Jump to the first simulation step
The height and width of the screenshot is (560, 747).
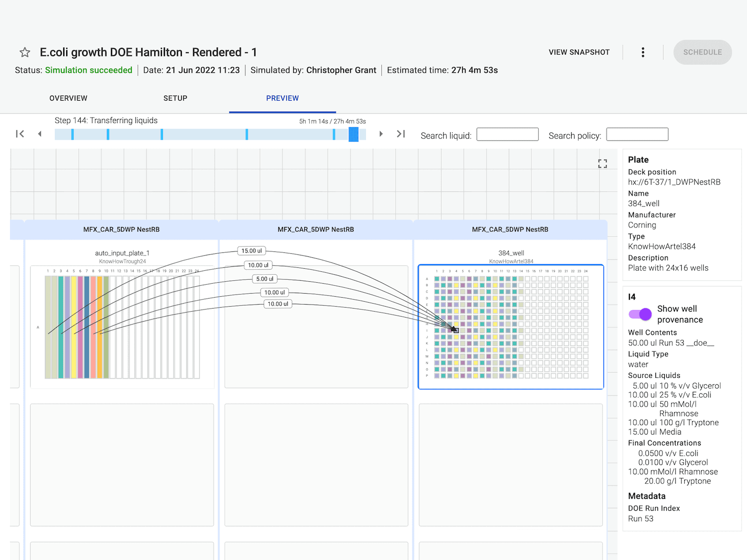[20, 134]
